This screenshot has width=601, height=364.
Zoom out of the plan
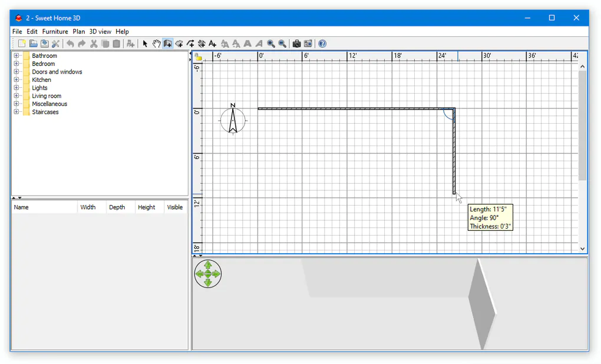[282, 44]
